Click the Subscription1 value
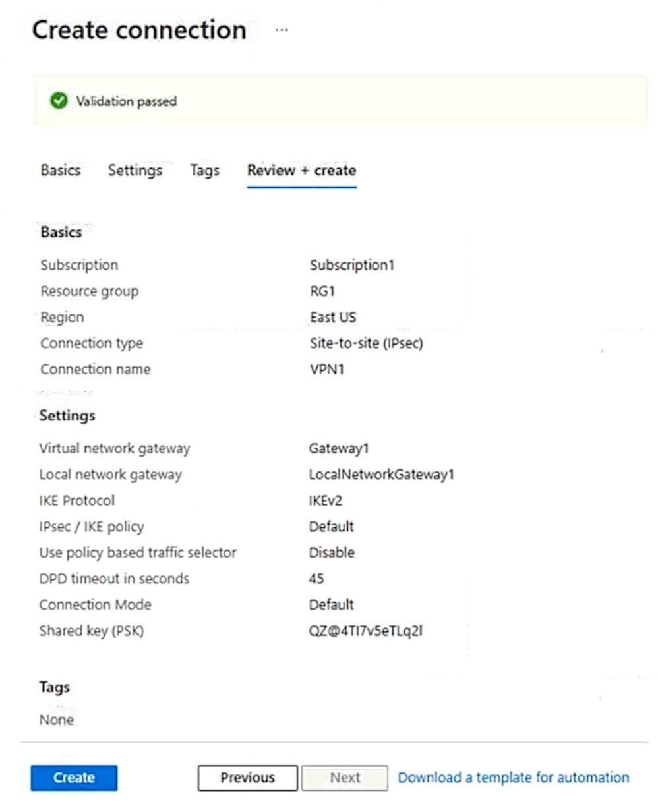658x812 pixels. [x=351, y=266]
